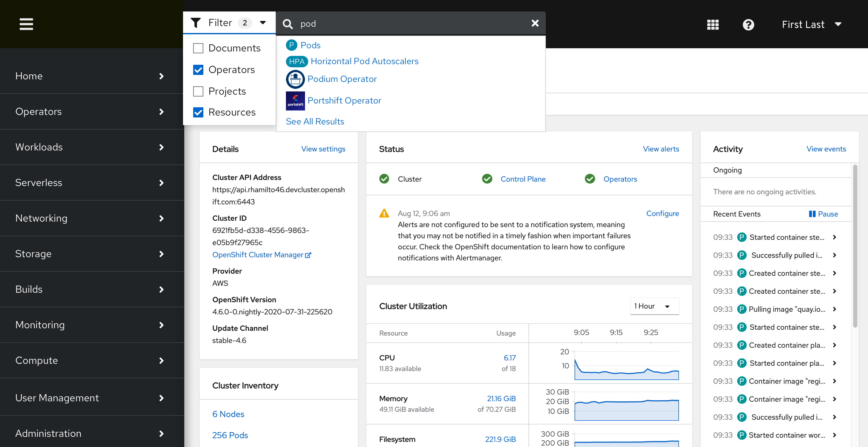This screenshot has height=447, width=868.
Task: Open View events in Activity card
Action: tap(826, 149)
